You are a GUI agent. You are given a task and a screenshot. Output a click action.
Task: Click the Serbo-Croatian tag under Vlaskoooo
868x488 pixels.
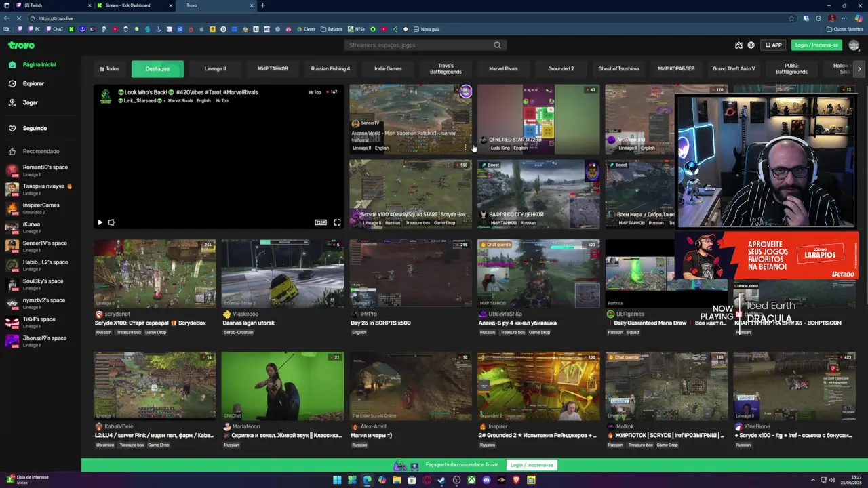238,332
